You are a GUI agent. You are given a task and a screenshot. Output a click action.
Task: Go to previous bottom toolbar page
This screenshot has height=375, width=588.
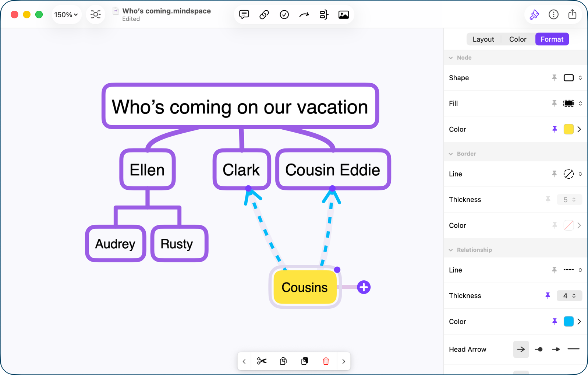(244, 362)
